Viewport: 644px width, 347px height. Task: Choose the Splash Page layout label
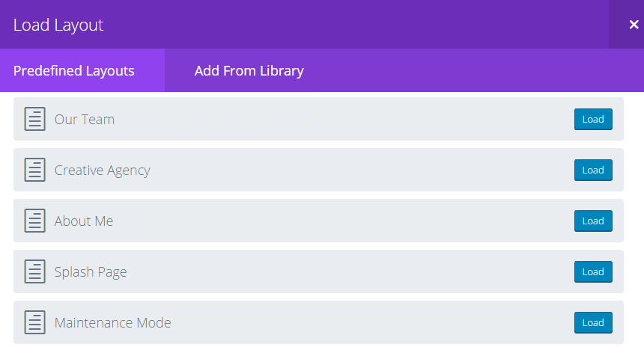click(91, 272)
